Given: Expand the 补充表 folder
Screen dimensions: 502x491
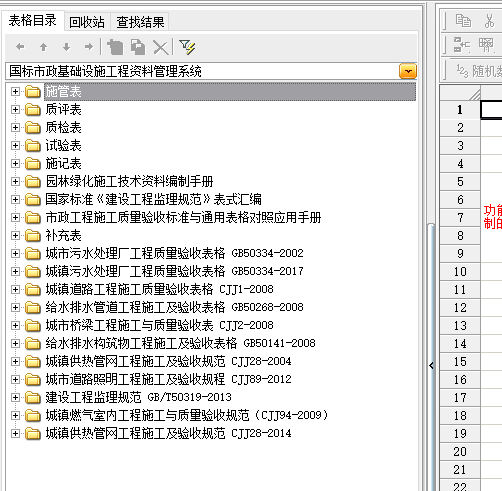Looking at the screenshot, I should pyautogui.click(x=15, y=235).
